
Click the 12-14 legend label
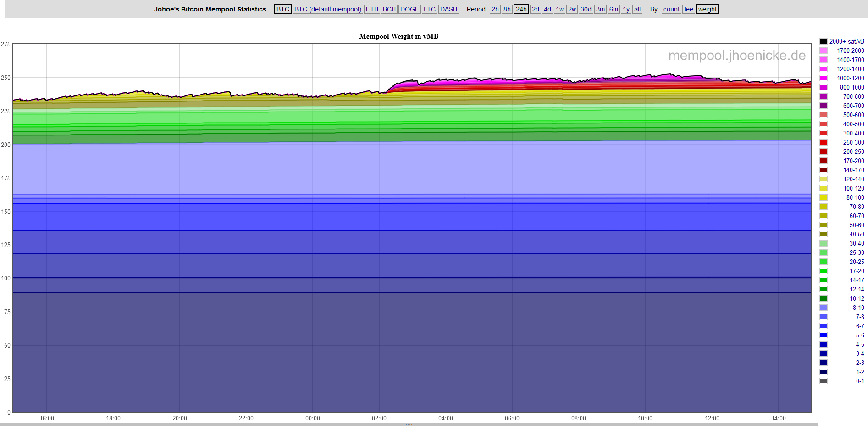click(857, 289)
